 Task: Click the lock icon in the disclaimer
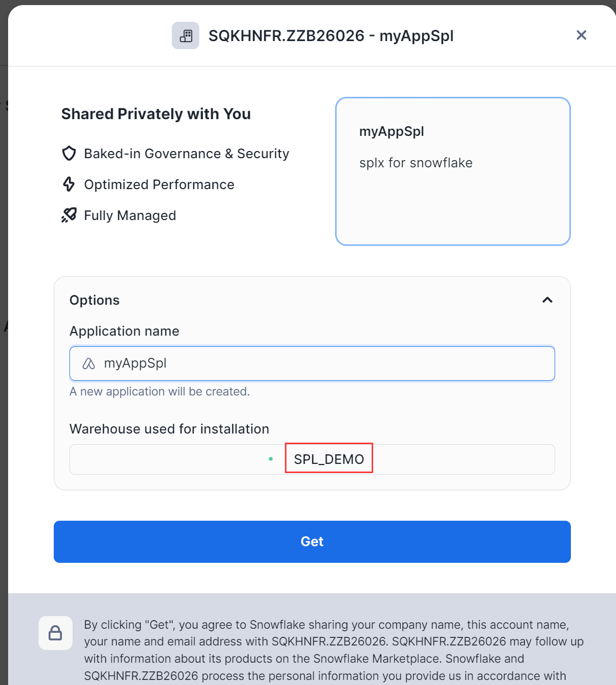pyautogui.click(x=55, y=633)
